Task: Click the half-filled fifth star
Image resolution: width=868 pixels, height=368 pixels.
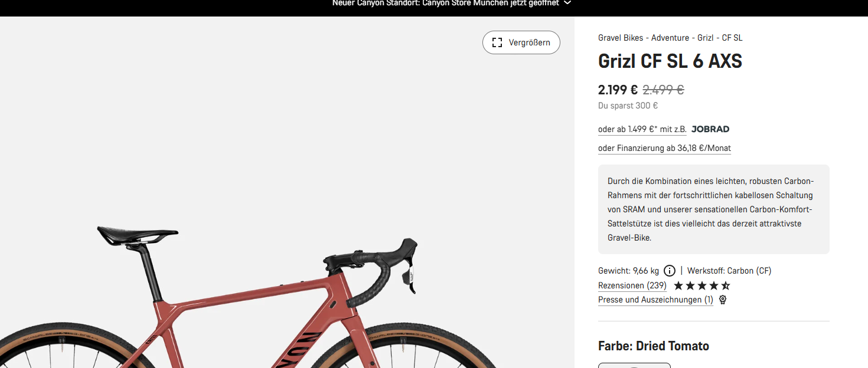Action: 726,285
